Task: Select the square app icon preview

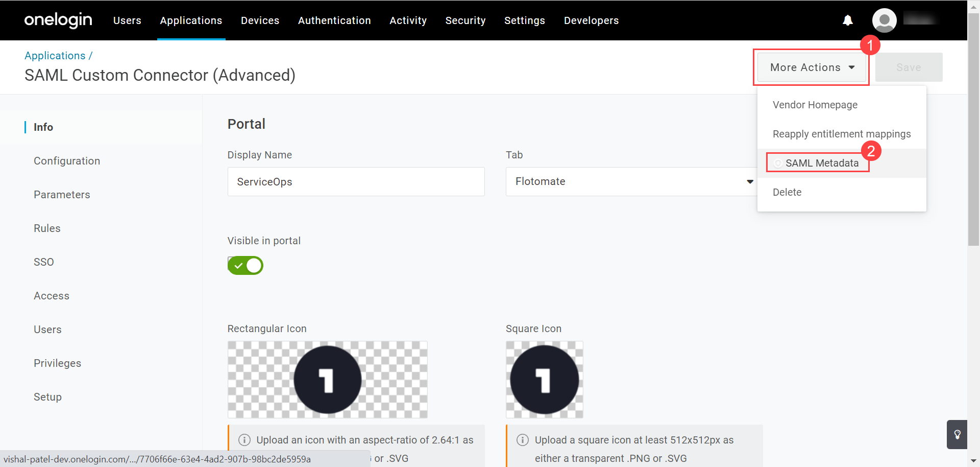Action: (x=544, y=380)
